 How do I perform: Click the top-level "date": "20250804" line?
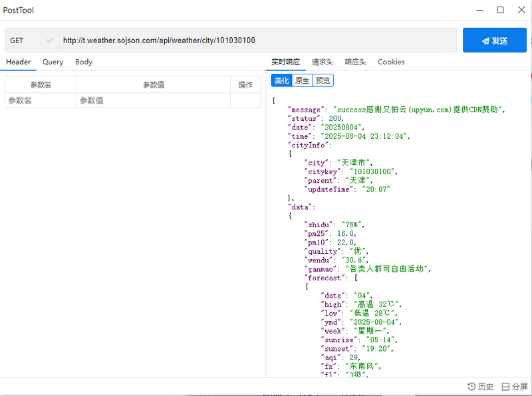click(x=326, y=128)
